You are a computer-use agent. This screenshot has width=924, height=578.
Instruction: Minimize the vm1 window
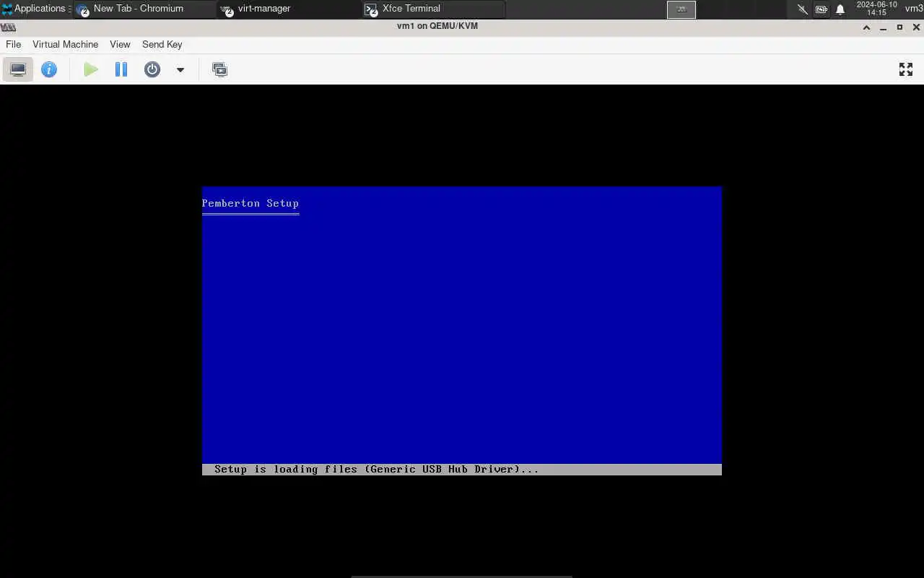[883, 27]
